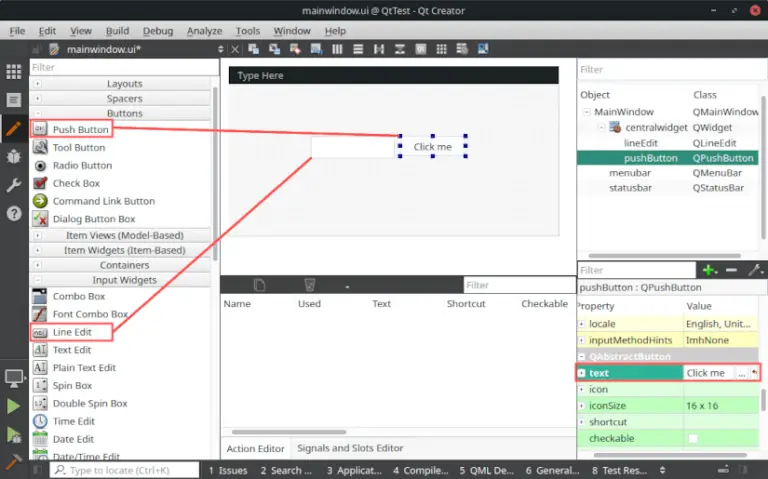Select the Radio Button widget
The width and height of the screenshot is (768, 479).
[x=81, y=165]
